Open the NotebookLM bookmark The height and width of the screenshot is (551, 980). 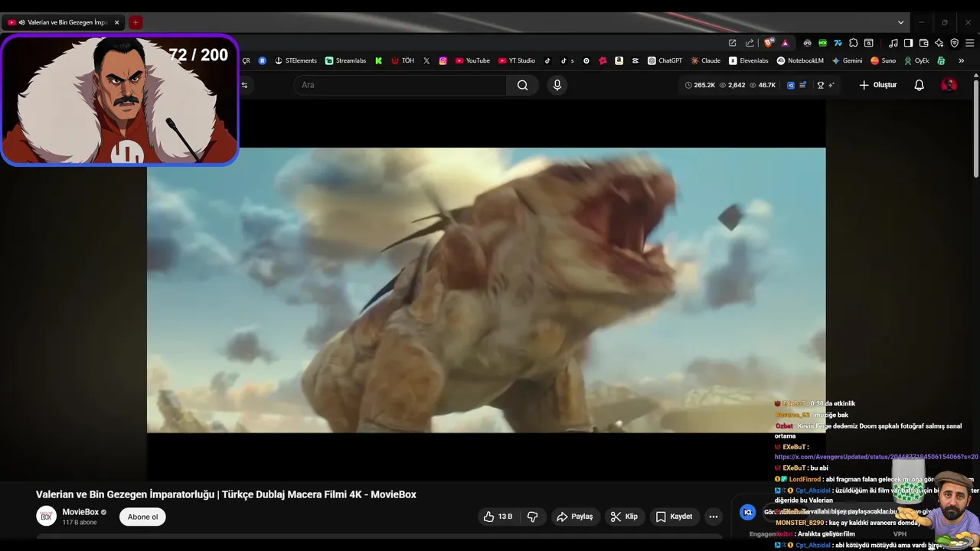(x=800, y=60)
